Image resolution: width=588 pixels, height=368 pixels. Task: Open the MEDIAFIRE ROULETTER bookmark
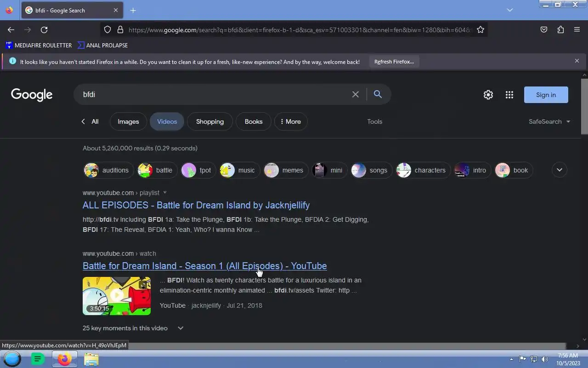(x=39, y=45)
